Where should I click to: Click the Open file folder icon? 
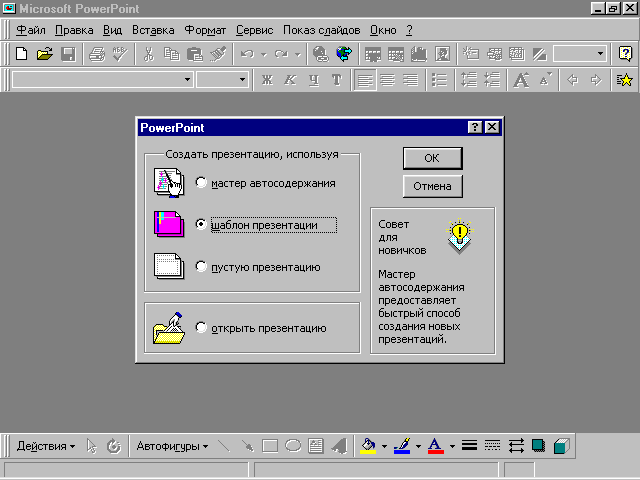pos(45,54)
